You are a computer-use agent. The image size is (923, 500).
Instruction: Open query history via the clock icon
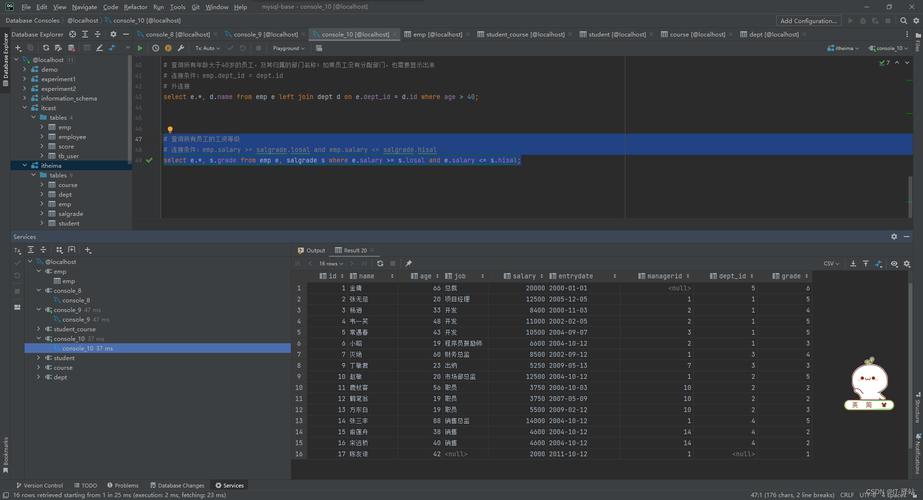pos(154,48)
